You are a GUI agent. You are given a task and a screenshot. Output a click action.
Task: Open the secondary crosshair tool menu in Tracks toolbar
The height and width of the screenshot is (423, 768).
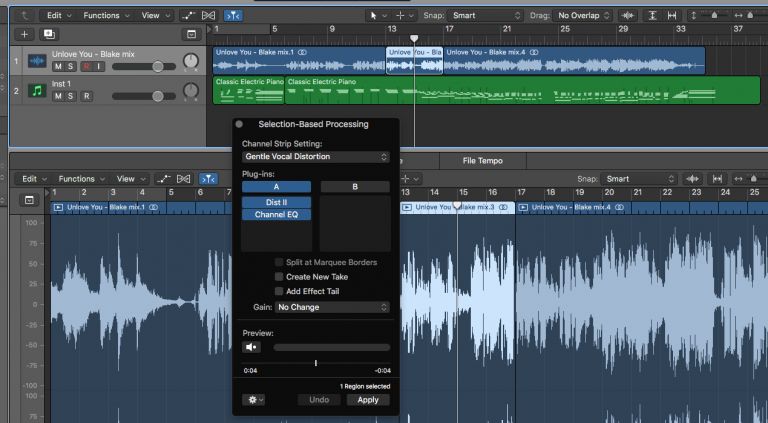pos(405,16)
